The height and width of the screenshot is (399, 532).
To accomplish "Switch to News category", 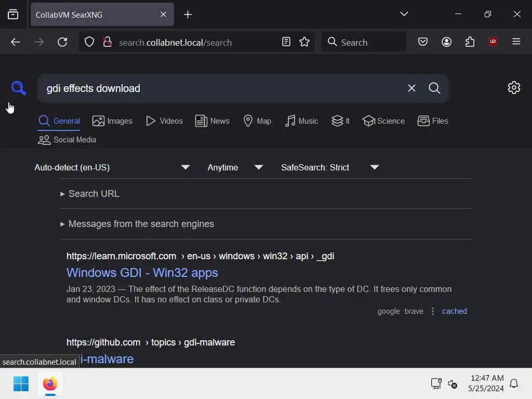I will (212, 121).
